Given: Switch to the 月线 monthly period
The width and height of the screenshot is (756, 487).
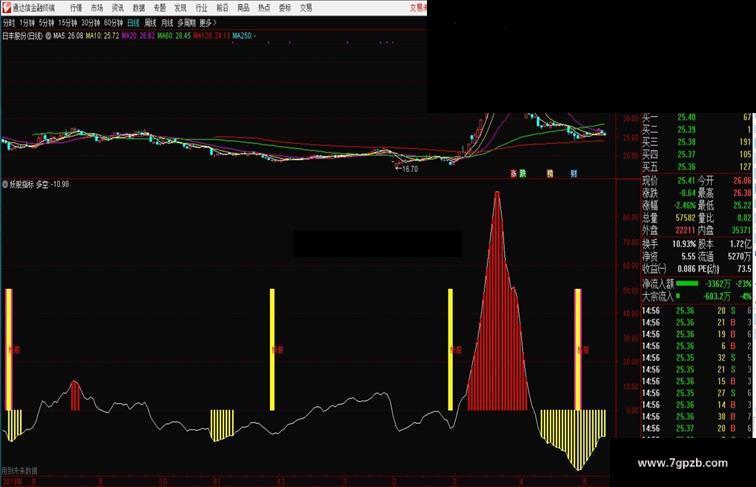Looking at the screenshot, I should pos(167,23).
